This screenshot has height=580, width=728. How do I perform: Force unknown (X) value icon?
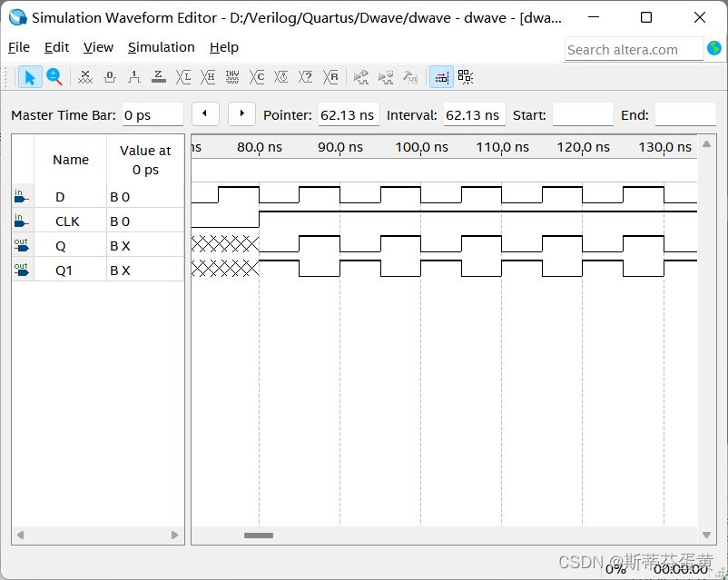(x=85, y=77)
